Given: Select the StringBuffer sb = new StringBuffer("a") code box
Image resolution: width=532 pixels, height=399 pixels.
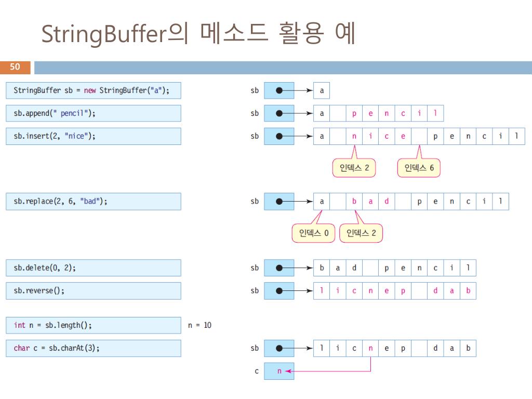Looking at the screenshot, I should click(x=94, y=90).
